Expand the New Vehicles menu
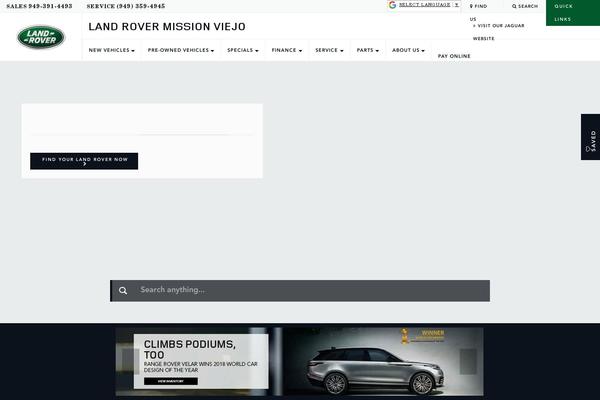 pos(111,50)
